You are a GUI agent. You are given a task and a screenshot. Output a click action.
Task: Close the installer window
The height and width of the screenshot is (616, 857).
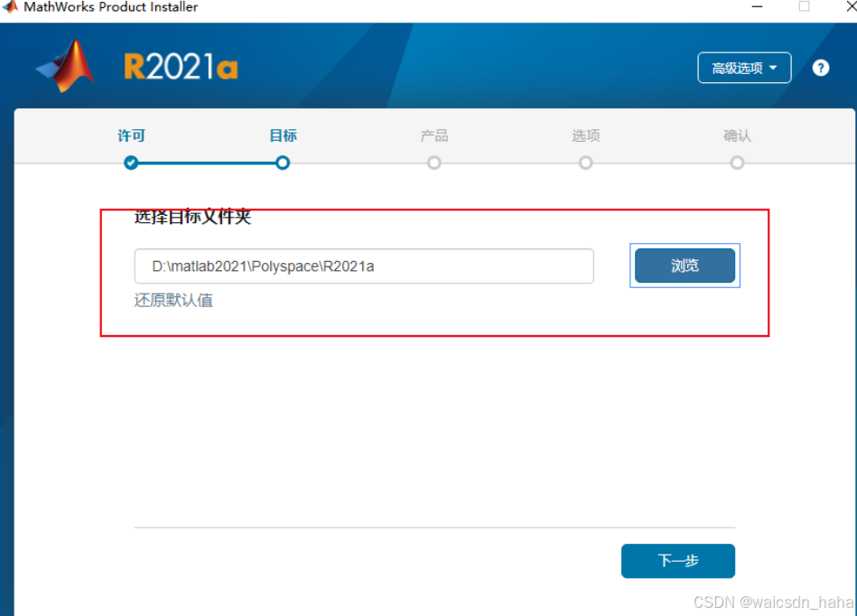click(851, 6)
